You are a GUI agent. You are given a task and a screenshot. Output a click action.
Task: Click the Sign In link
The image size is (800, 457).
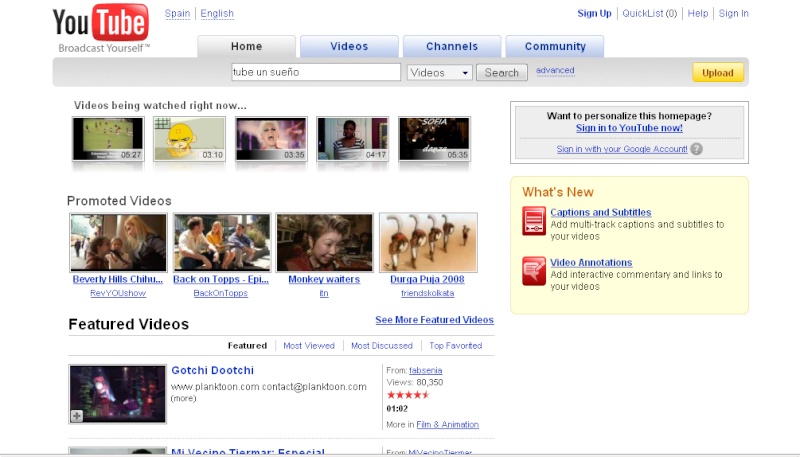pyautogui.click(x=734, y=14)
